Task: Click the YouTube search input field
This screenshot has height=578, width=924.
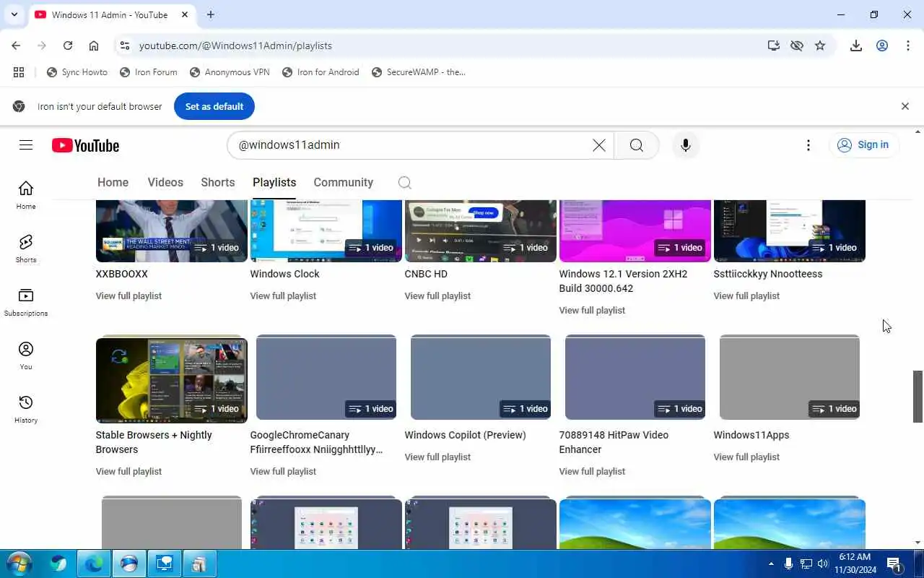Action: 411,145
